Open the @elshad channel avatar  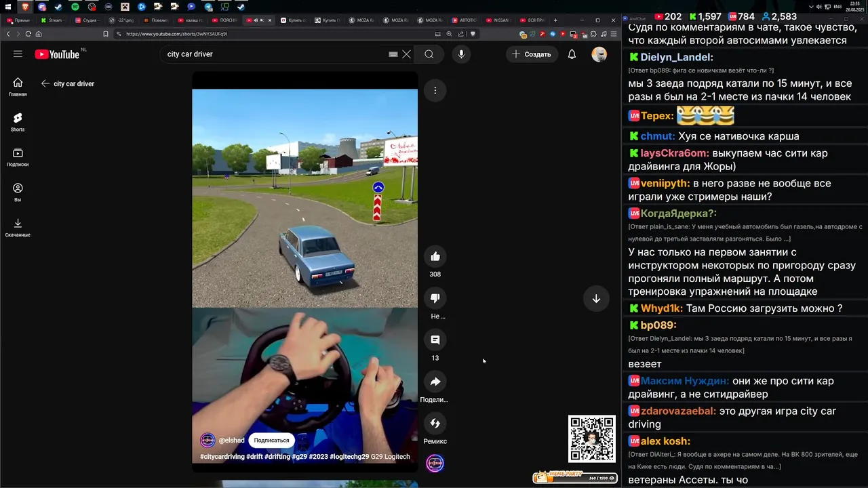pos(208,441)
